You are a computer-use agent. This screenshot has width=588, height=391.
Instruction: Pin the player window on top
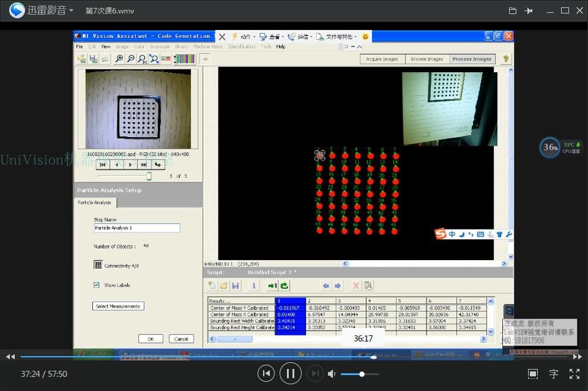tap(529, 10)
